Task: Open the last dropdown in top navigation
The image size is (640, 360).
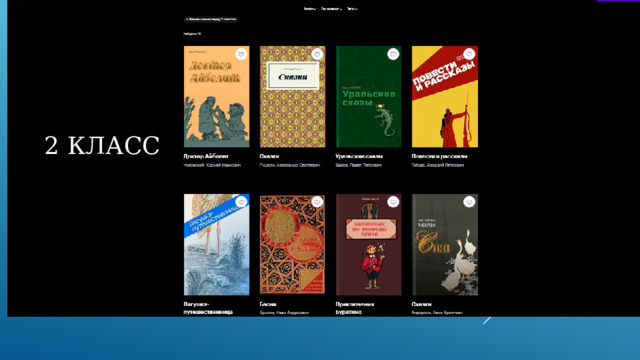Action: pyautogui.click(x=352, y=9)
